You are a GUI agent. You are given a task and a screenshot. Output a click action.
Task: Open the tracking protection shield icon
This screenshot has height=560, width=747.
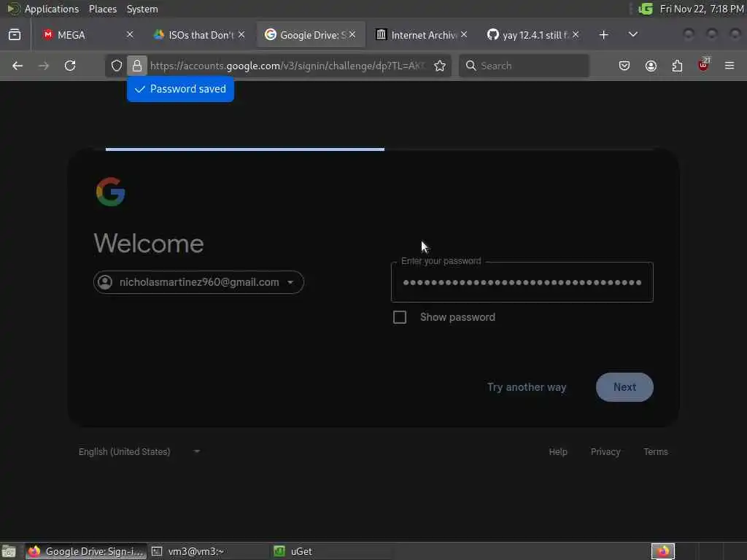coord(117,66)
